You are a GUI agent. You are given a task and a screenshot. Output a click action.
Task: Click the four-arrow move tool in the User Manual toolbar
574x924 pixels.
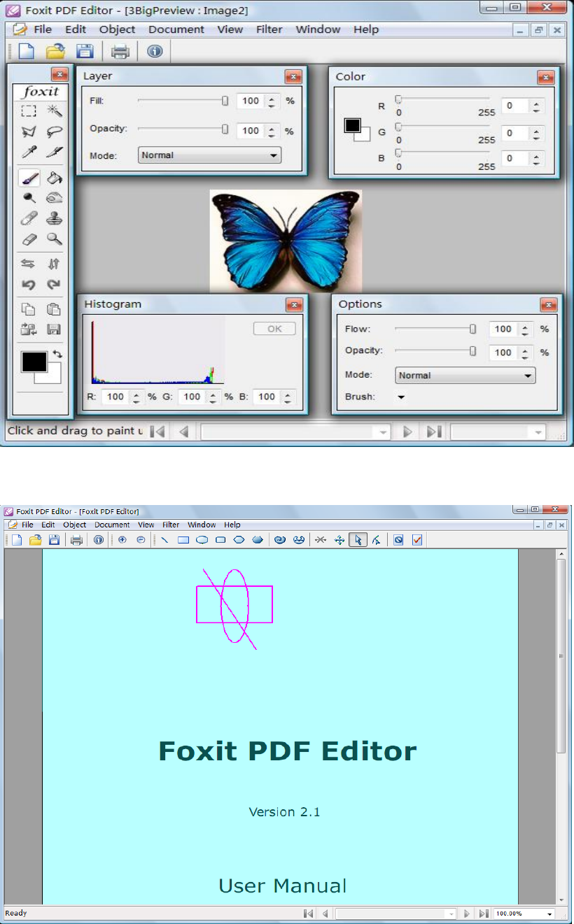339,539
